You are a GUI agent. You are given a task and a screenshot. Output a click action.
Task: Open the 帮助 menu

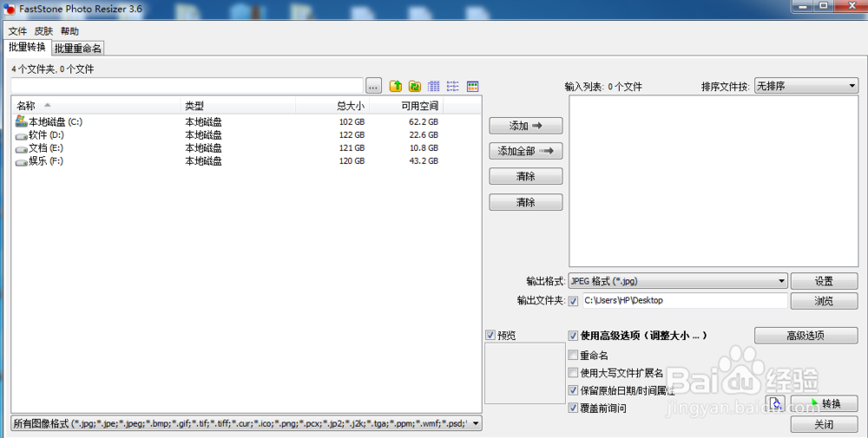click(x=69, y=31)
